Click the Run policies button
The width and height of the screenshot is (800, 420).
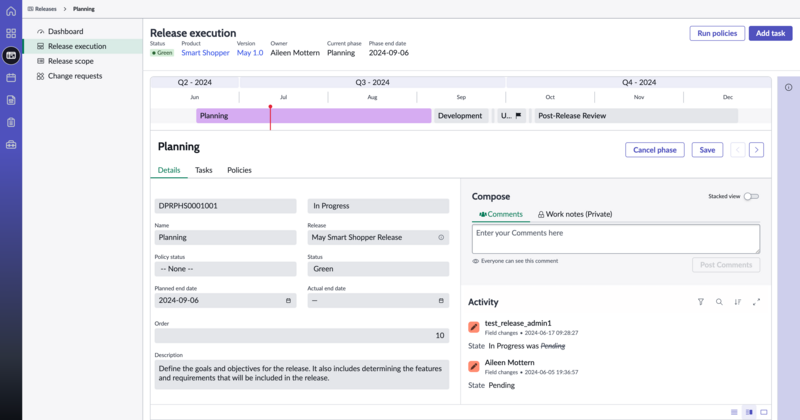coord(717,33)
